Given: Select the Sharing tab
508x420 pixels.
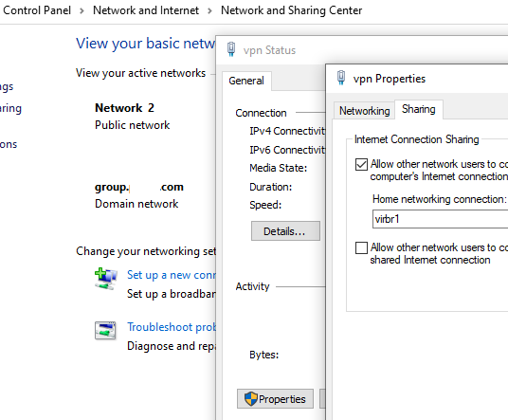Looking at the screenshot, I should click(419, 109).
